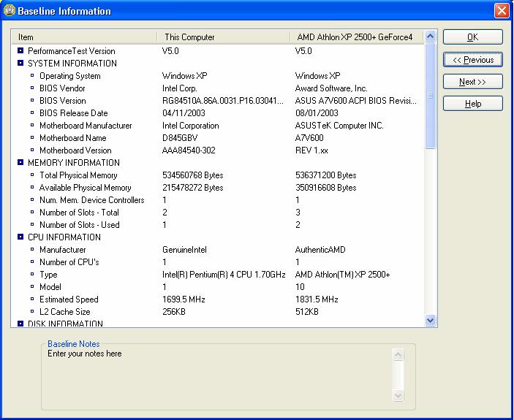Click the PerformanceTest icon in title bar

pos(10,10)
